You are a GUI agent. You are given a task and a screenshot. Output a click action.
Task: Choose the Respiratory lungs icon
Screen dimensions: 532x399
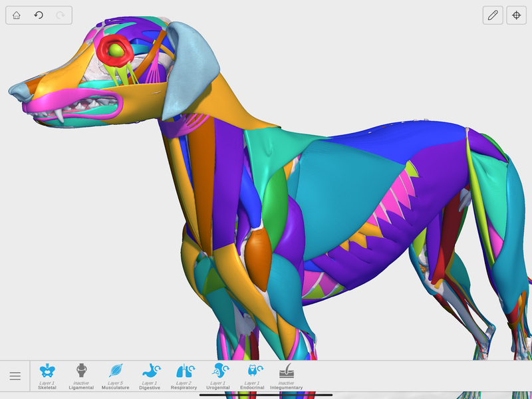[184, 376]
